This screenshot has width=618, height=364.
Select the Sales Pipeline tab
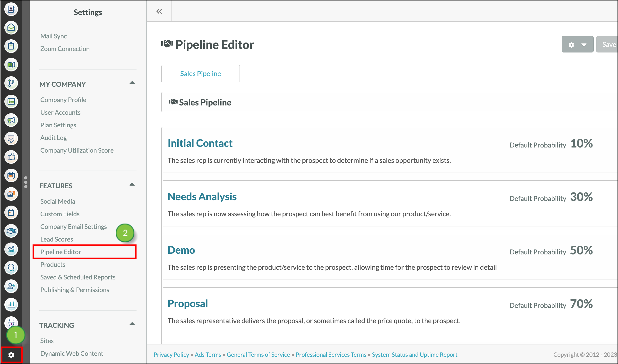click(200, 73)
